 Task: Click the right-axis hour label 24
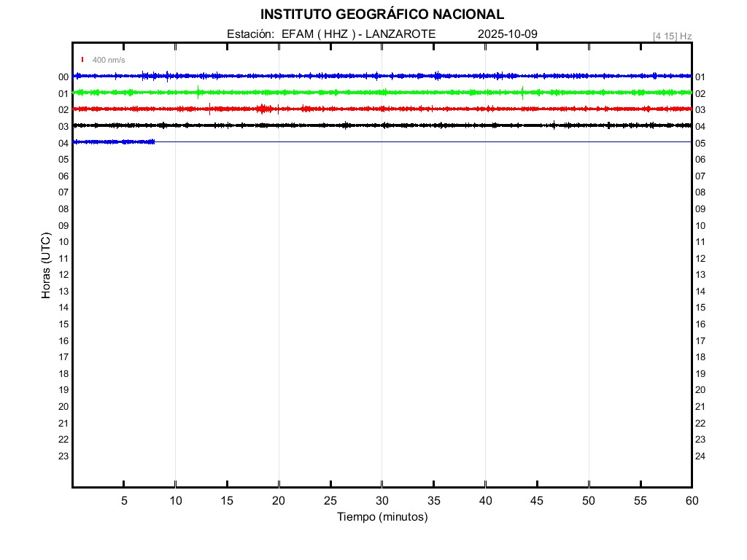click(700, 456)
